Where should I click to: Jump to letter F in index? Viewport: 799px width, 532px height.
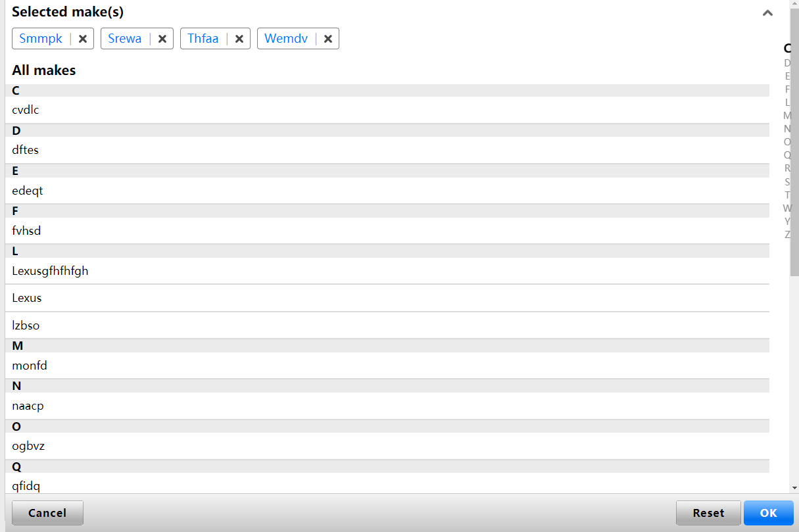click(x=787, y=89)
